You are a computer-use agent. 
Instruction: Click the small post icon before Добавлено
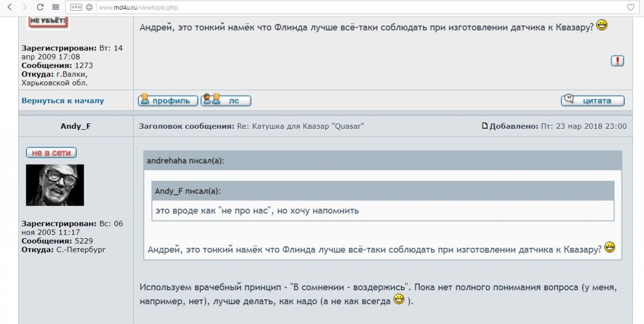485,126
